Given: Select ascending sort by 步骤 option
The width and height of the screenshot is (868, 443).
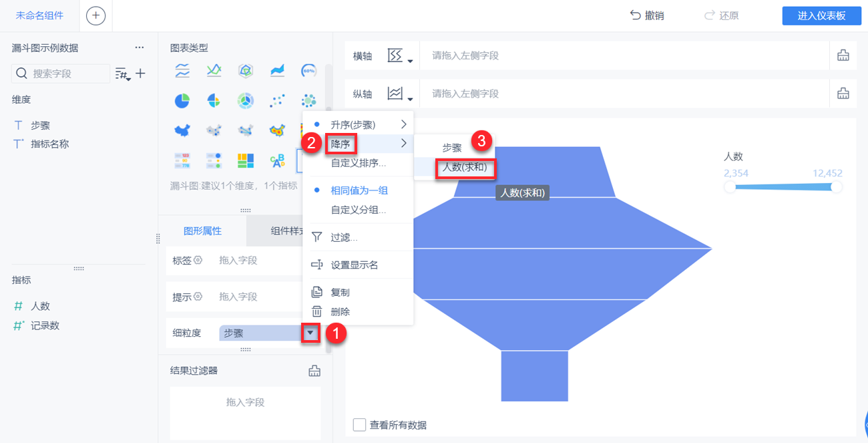Looking at the screenshot, I should coord(359,125).
